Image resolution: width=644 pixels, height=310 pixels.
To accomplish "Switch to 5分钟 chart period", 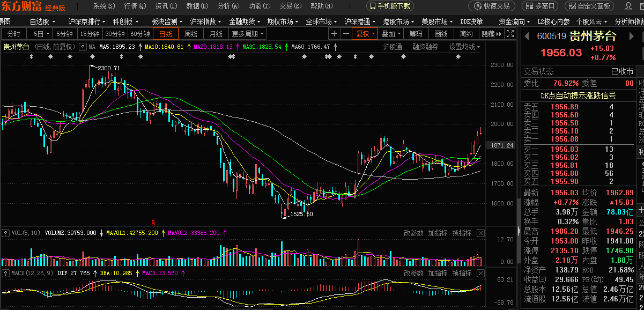I will [64, 33].
